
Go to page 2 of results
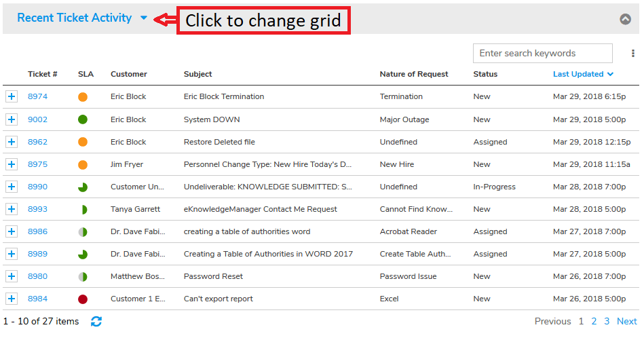click(x=594, y=322)
